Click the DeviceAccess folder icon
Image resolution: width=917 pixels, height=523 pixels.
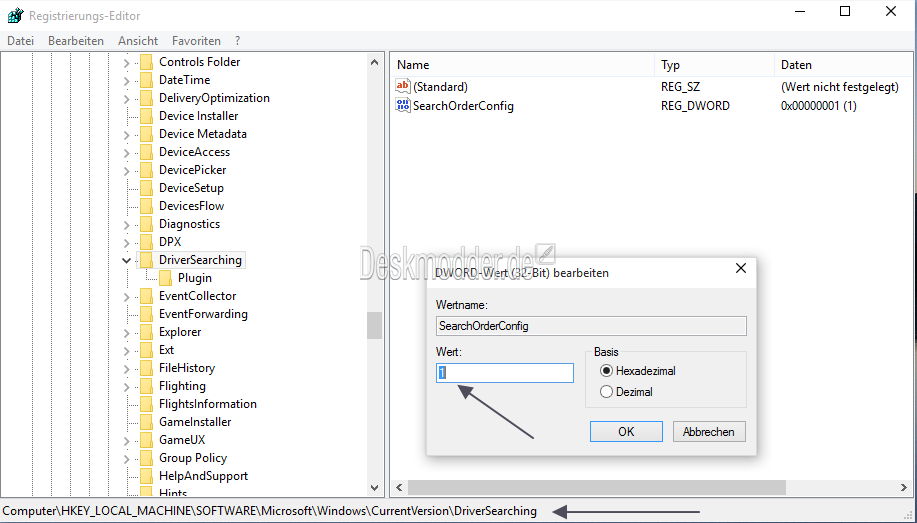coord(147,152)
